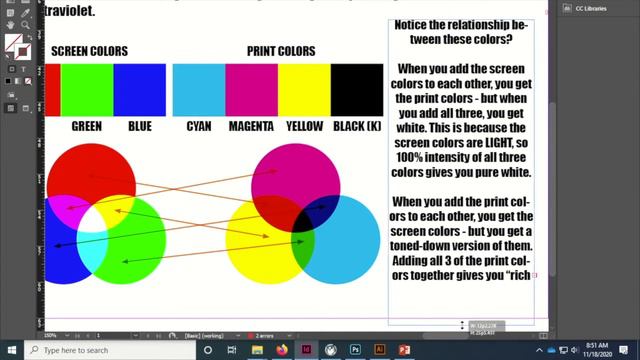Screen dimensions: 640x360
Task: Switch to Normal screen mode
Action: [11, 108]
